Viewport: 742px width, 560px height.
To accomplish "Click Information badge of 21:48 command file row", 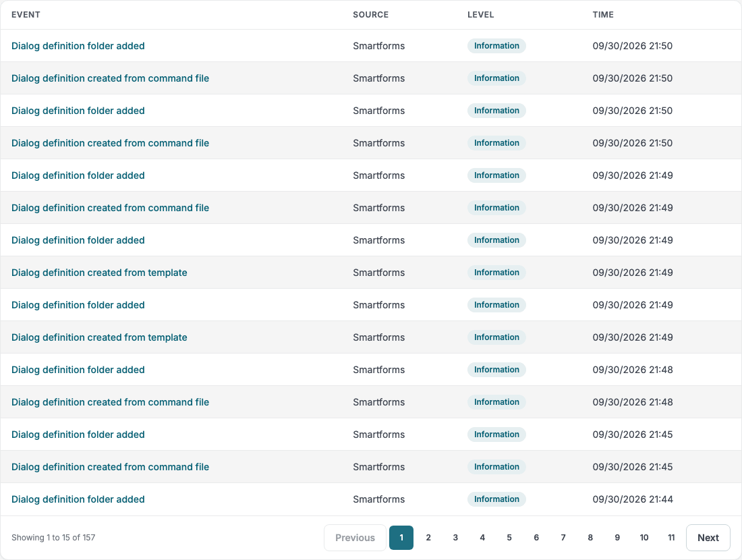I will (x=496, y=402).
